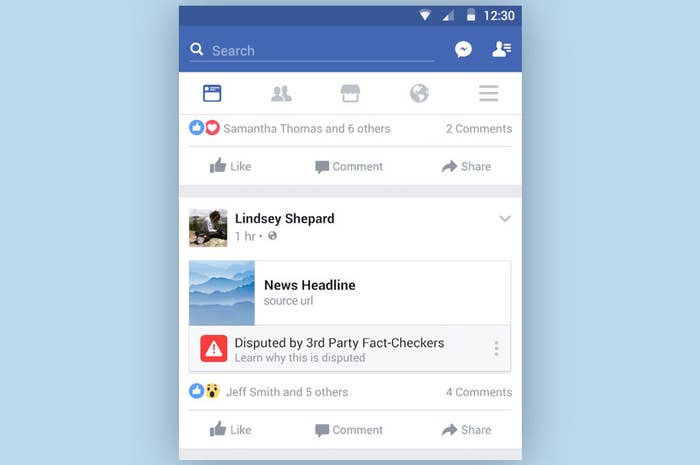Open the News Headline article thumbnail

222,293
